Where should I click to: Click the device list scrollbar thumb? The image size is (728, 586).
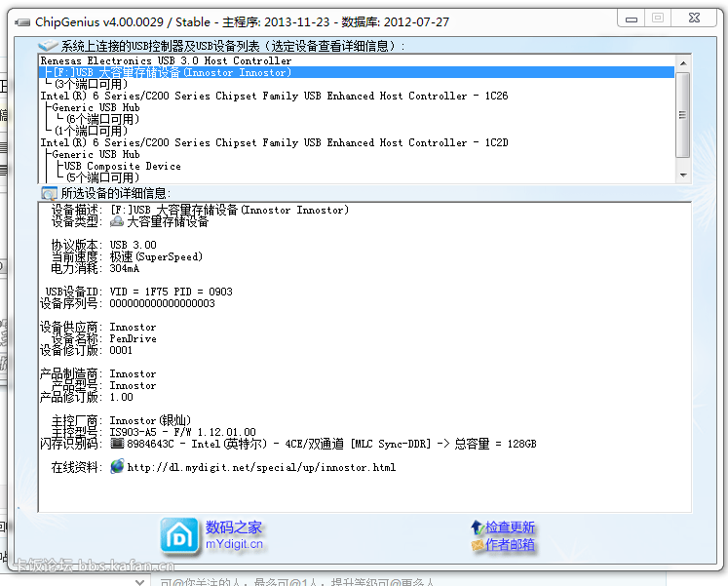point(683,115)
